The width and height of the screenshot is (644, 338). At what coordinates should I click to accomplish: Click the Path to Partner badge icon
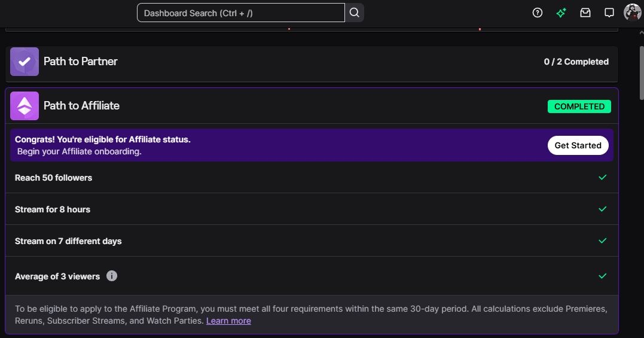click(25, 62)
